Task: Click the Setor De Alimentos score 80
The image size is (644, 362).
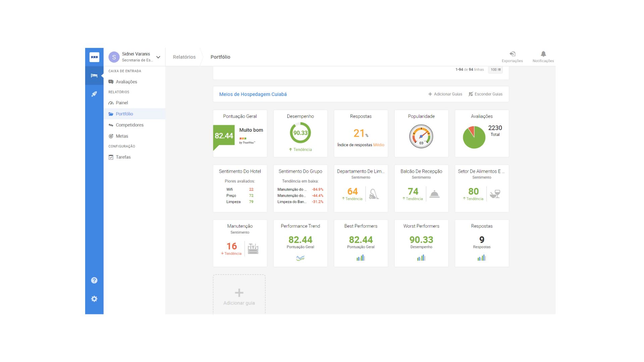Action: point(473,191)
